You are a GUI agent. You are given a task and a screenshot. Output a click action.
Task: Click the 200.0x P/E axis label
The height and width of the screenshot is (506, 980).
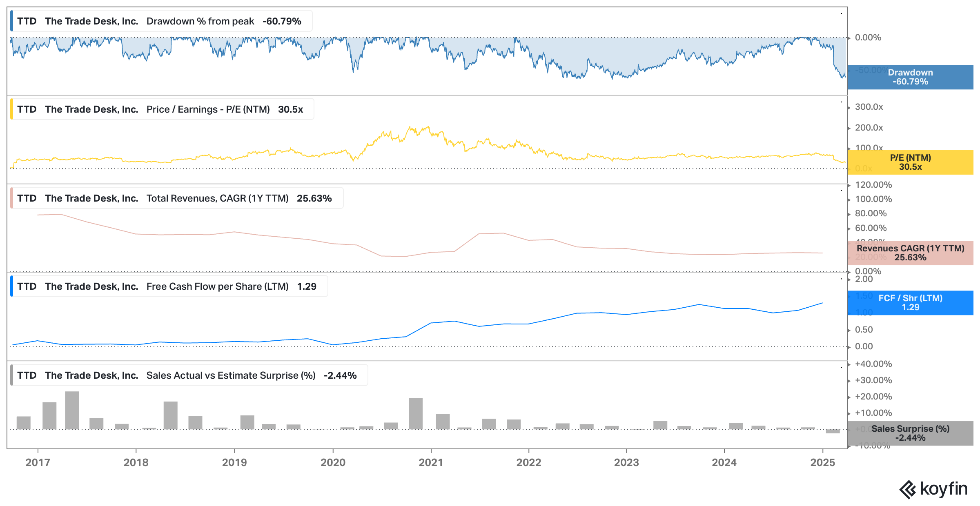pyautogui.click(x=869, y=128)
